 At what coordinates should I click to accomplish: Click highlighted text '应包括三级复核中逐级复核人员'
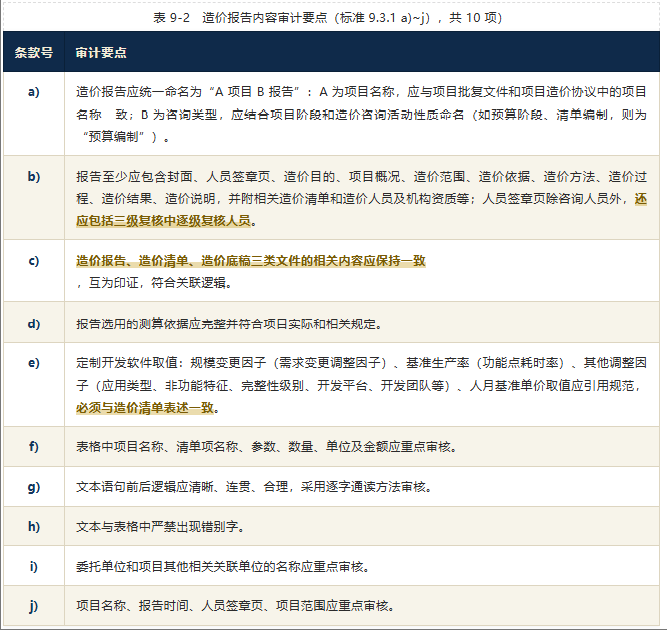point(163,221)
